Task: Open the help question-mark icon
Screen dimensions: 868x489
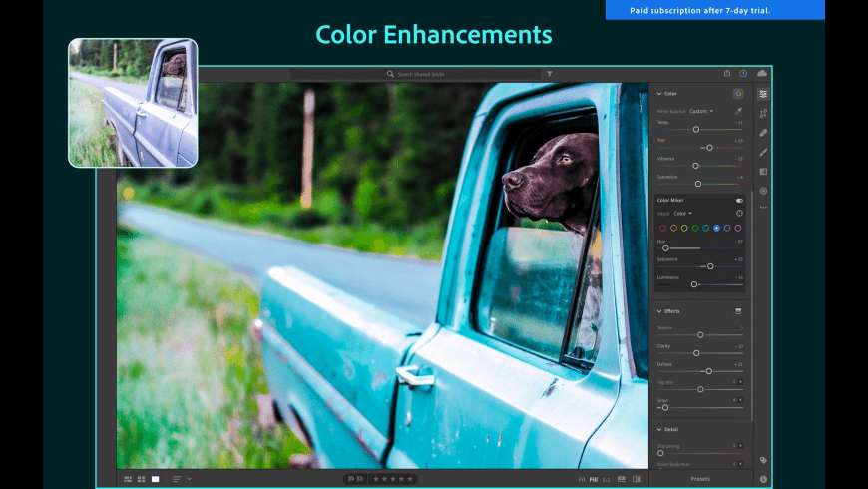Action: [743, 73]
